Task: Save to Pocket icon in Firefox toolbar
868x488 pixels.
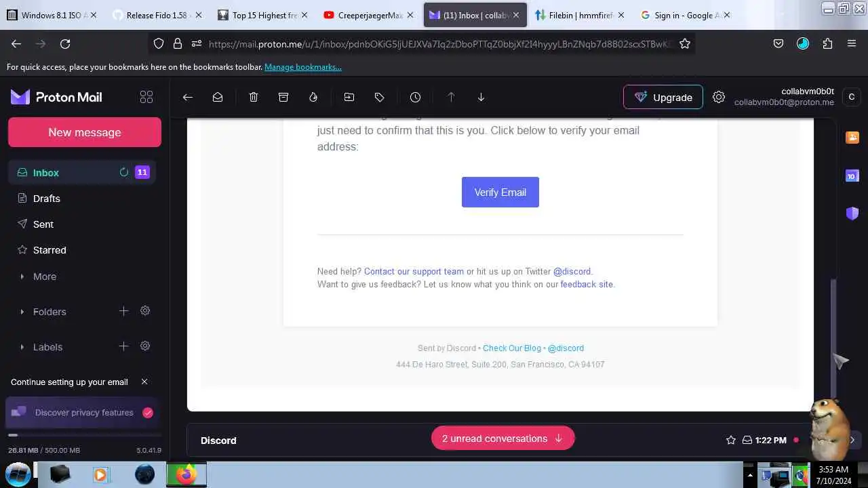Action: pyautogui.click(x=778, y=43)
